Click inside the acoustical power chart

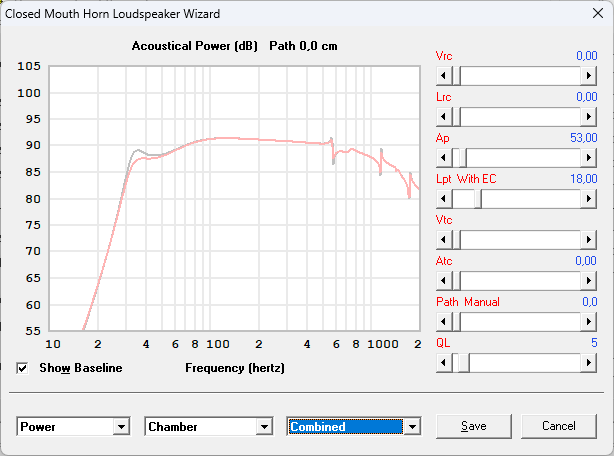coord(234,198)
